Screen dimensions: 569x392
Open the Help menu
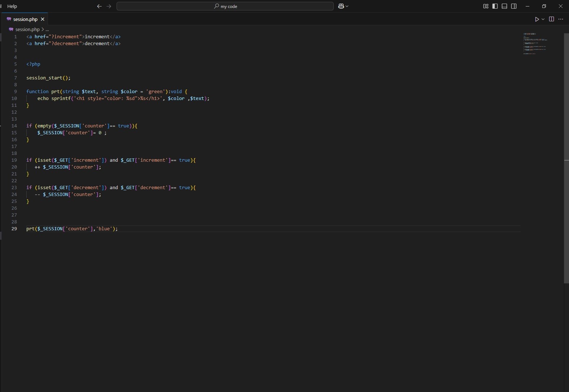[12, 6]
